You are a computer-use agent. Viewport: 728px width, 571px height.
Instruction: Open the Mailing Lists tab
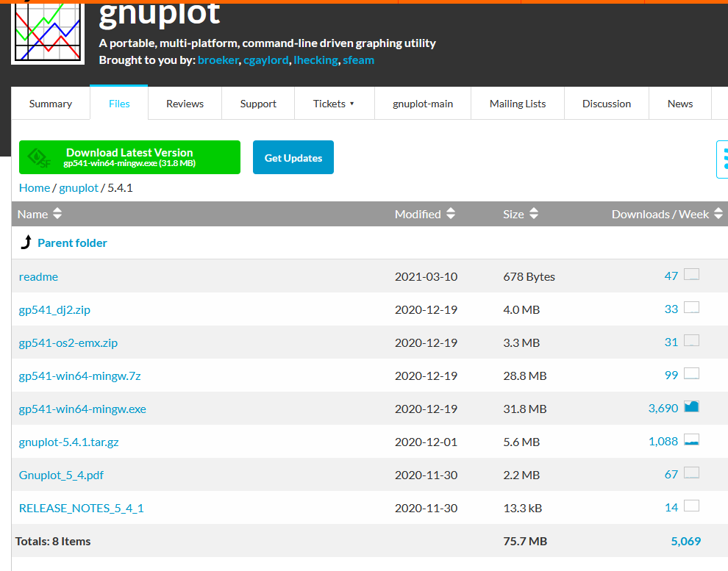click(x=517, y=104)
